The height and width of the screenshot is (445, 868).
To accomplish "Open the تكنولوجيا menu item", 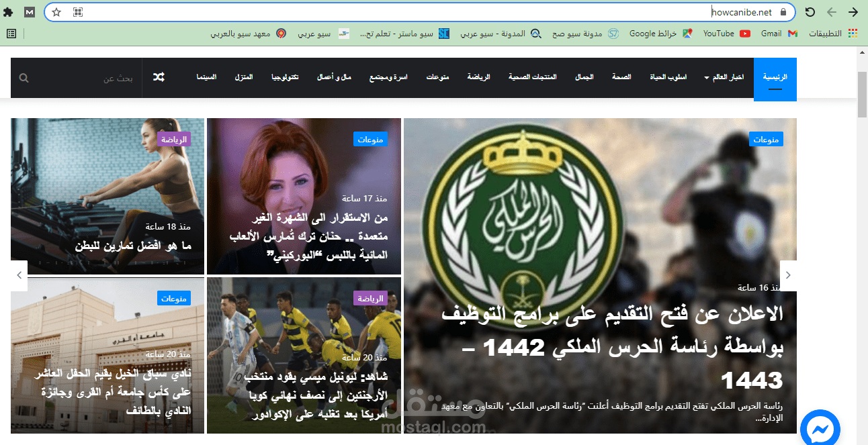I will [x=285, y=77].
